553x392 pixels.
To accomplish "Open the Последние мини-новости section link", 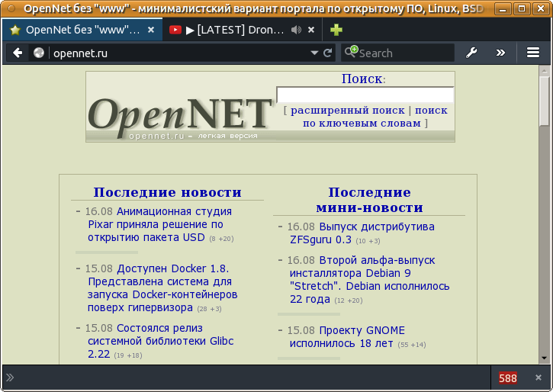I will tap(369, 200).
